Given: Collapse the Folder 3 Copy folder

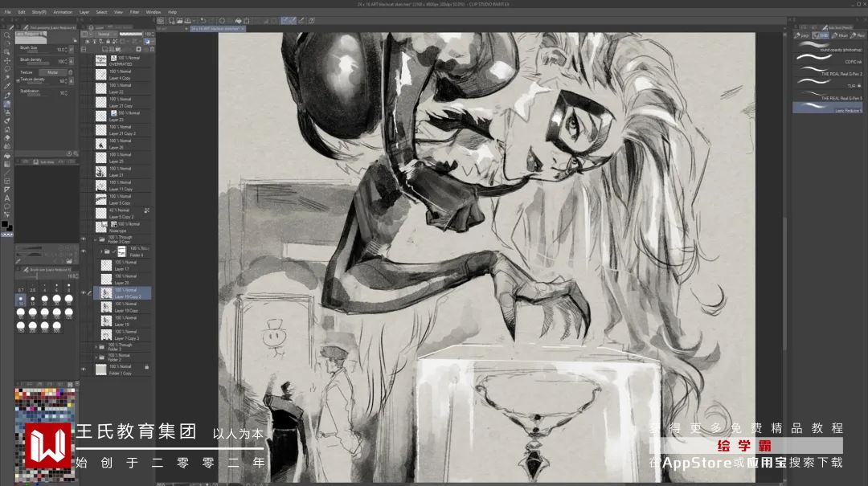Looking at the screenshot, I should (95, 239).
